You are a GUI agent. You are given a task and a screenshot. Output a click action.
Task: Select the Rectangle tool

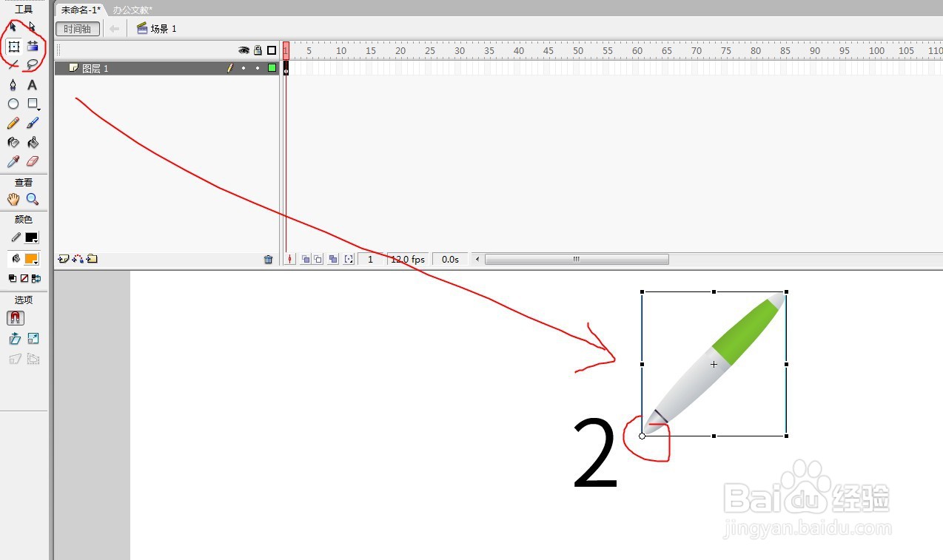tap(32, 104)
